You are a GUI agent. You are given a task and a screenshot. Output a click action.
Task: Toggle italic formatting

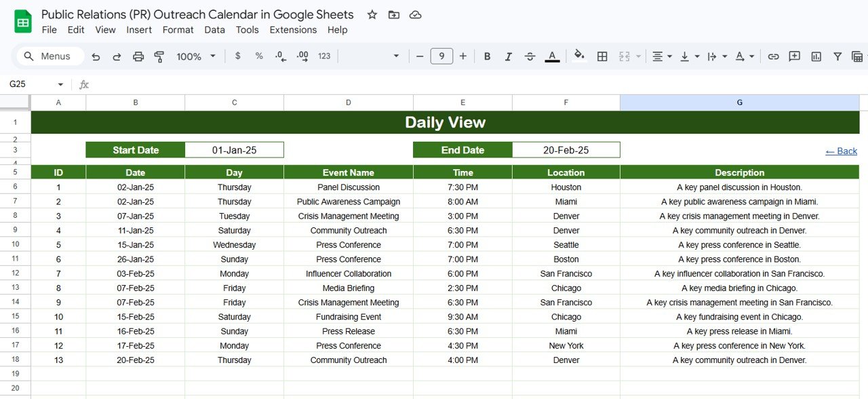pyautogui.click(x=508, y=56)
